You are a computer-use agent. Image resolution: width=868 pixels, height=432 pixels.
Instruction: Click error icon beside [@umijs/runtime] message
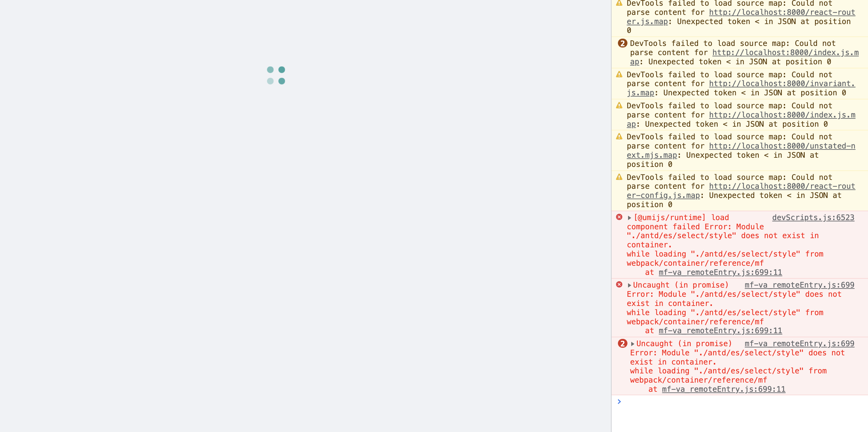[x=619, y=217]
